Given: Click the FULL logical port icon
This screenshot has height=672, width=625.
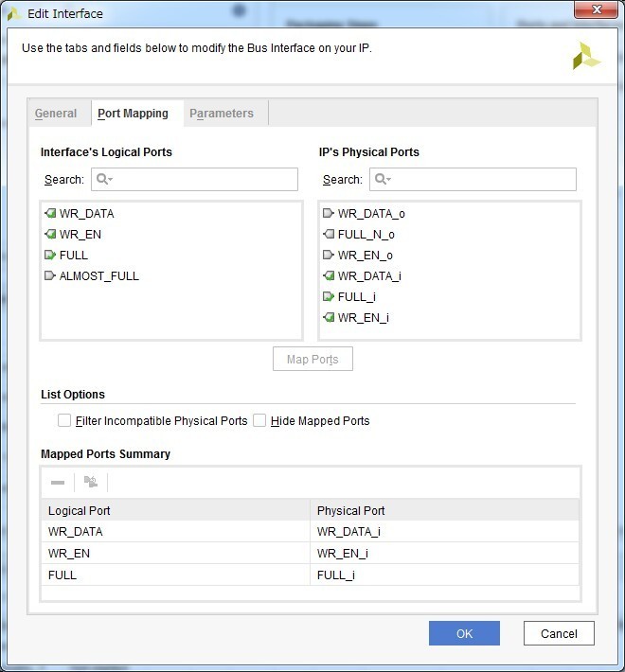Looking at the screenshot, I should (50, 255).
